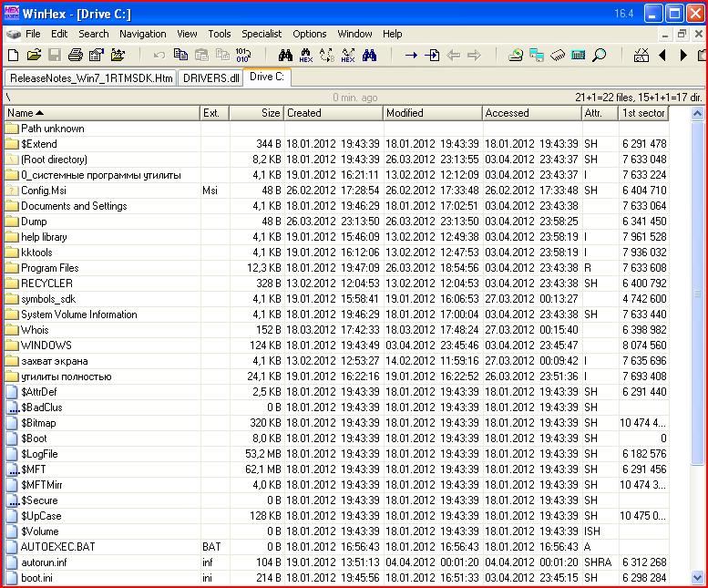Open the Navigation menu
The width and height of the screenshot is (708, 588).
coord(143,34)
